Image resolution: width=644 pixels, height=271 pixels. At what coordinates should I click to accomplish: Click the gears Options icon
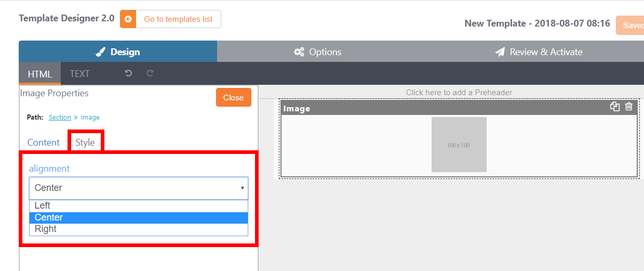[x=299, y=52]
